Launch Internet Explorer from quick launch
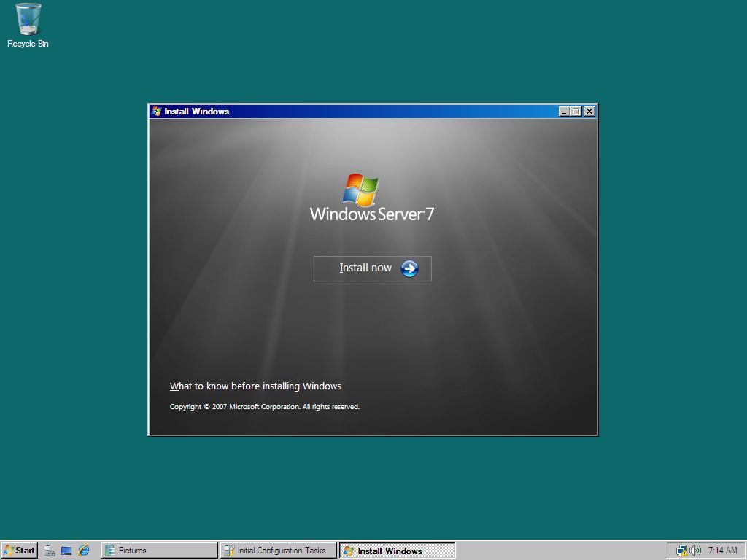747x560 pixels. pyautogui.click(x=82, y=551)
